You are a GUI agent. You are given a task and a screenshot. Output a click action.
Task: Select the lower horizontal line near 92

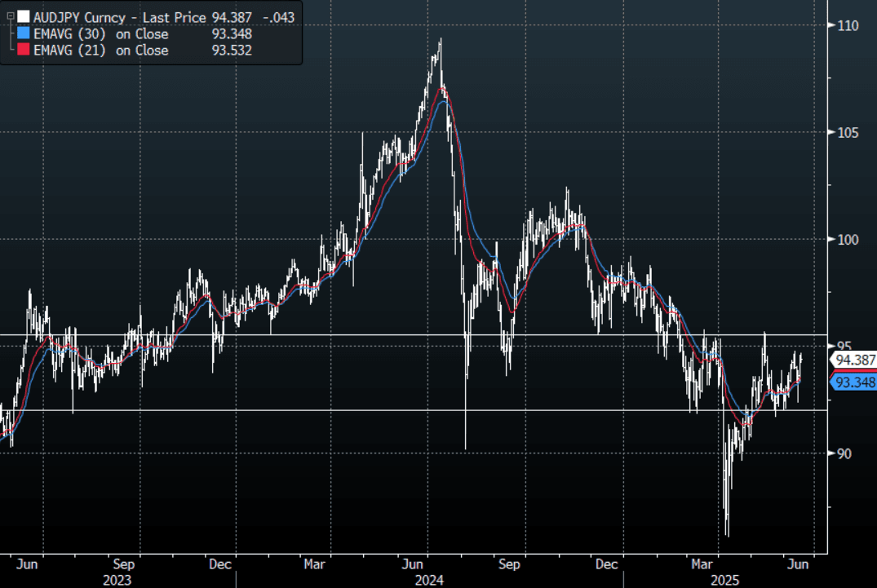[408, 409]
